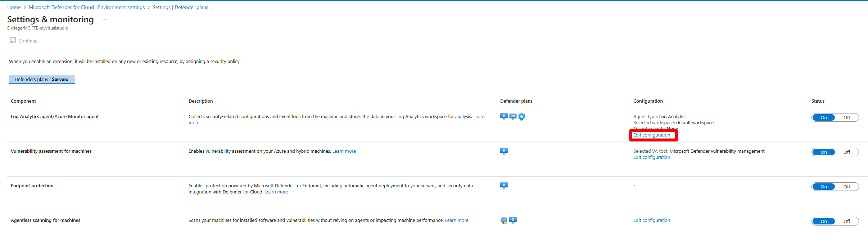Turn Vulnerability assessment for machines On

pos(824,152)
